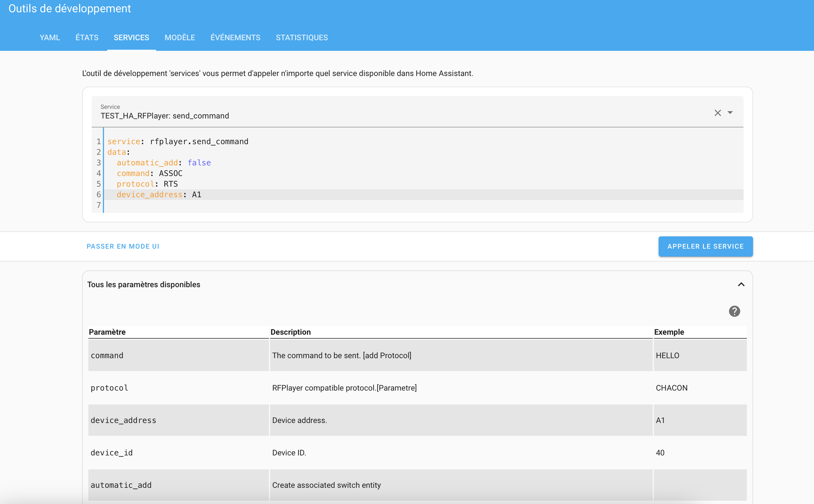814x504 pixels.
Task: Clear the selected service with X icon
Action: tap(718, 113)
